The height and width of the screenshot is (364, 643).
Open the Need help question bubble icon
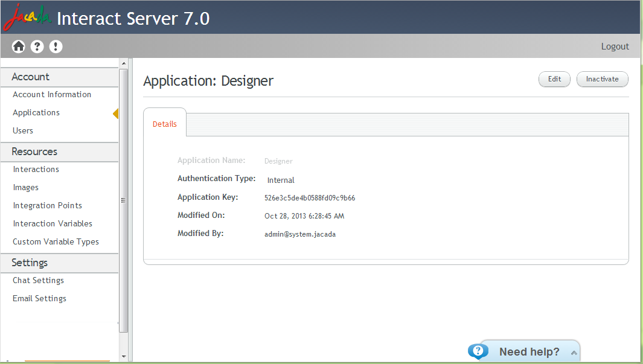tap(478, 351)
